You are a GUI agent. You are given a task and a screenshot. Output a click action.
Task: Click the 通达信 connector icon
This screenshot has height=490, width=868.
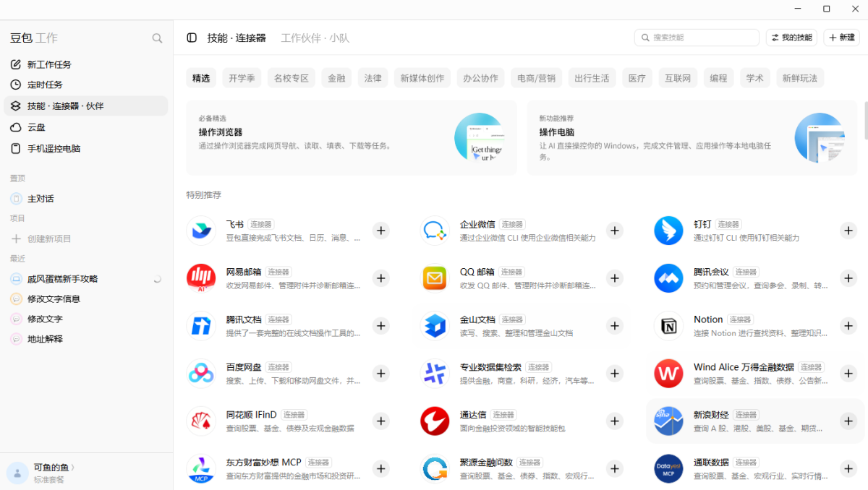pos(435,421)
